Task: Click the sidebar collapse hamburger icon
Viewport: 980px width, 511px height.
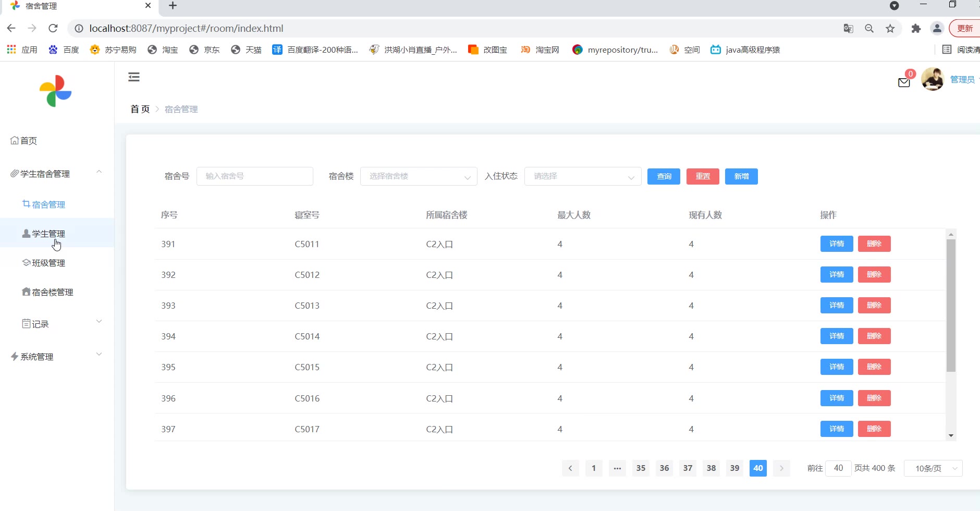Action: coord(134,77)
